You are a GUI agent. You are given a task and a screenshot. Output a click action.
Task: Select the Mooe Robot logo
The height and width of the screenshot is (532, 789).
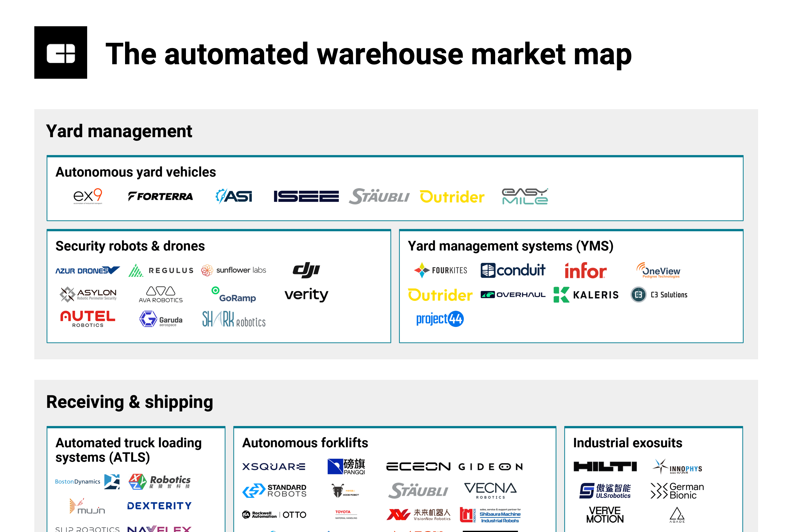(345, 491)
